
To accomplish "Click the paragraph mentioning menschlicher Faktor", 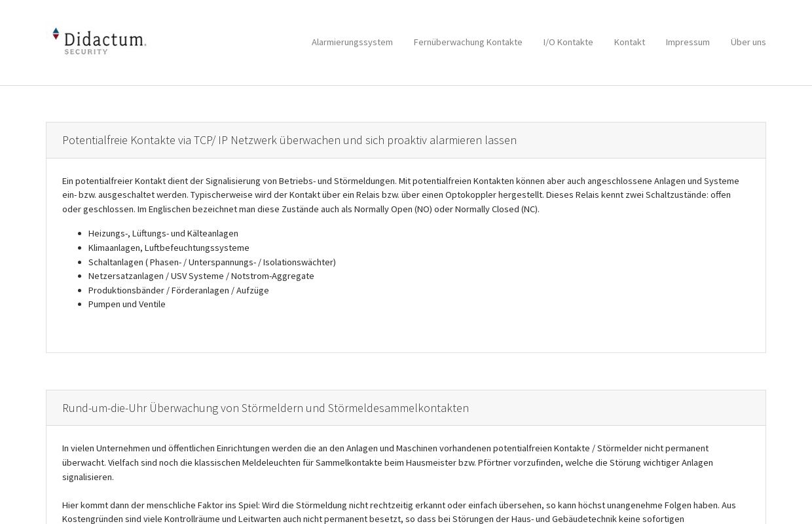I will click(399, 511).
